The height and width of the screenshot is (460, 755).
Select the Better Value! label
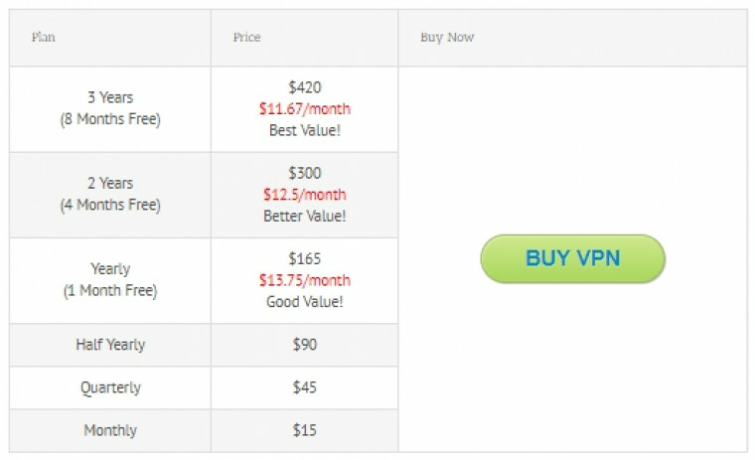tap(305, 216)
